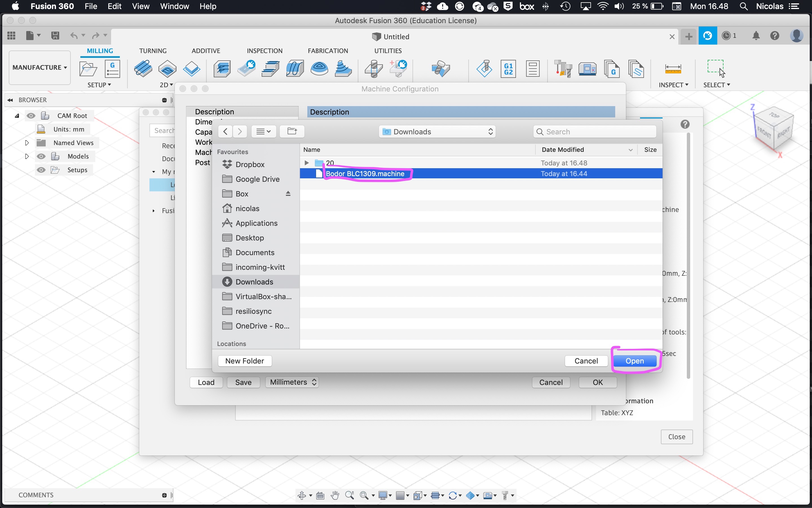Click the Measure ruler icon under Inspect
Image resolution: width=812 pixels, height=508 pixels.
[x=673, y=69]
